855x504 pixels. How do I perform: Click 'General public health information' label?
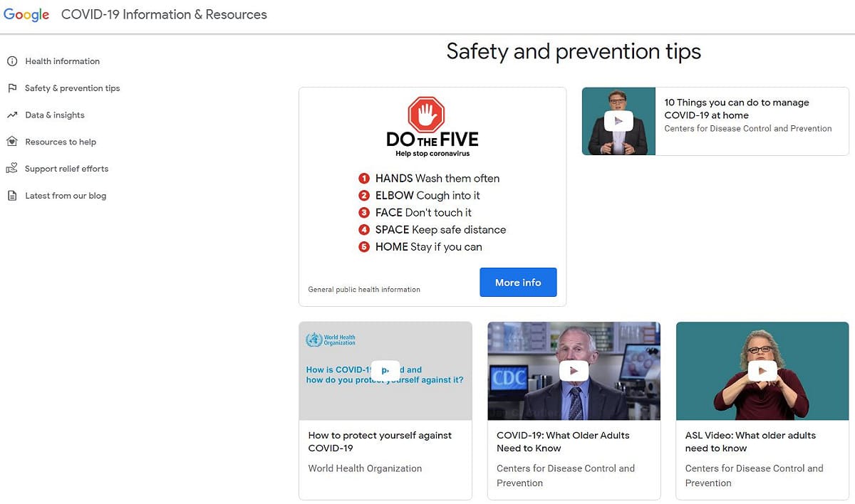(364, 290)
